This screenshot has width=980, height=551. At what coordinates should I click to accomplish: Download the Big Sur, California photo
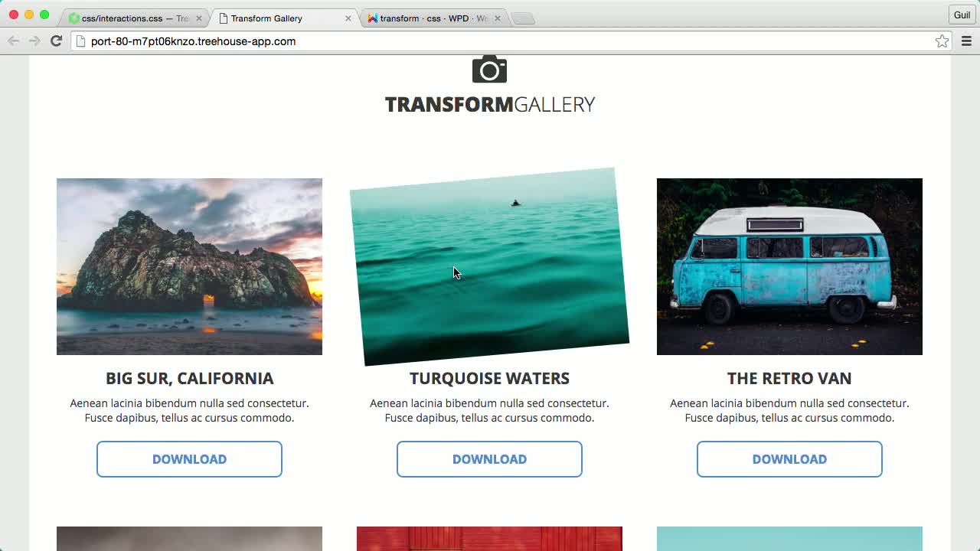(x=189, y=459)
